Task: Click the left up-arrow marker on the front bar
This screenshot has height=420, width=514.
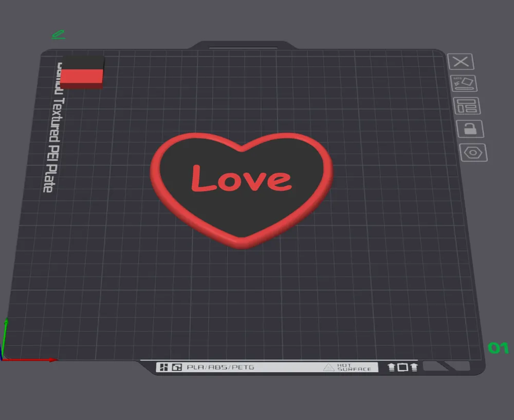Action: click(x=392, y=367)
